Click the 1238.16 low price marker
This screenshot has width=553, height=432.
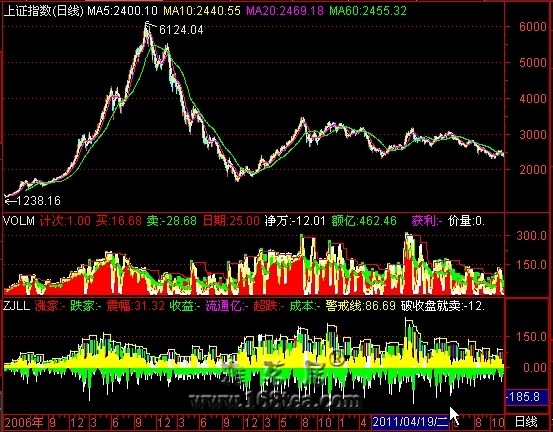[x=38, y=201]
